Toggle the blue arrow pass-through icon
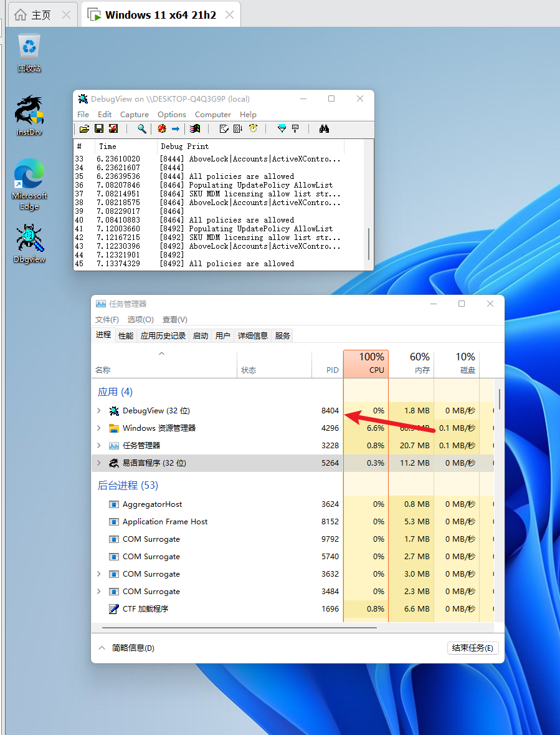The height and width of the screenshot is (735, 560). [x=176, y=129]
